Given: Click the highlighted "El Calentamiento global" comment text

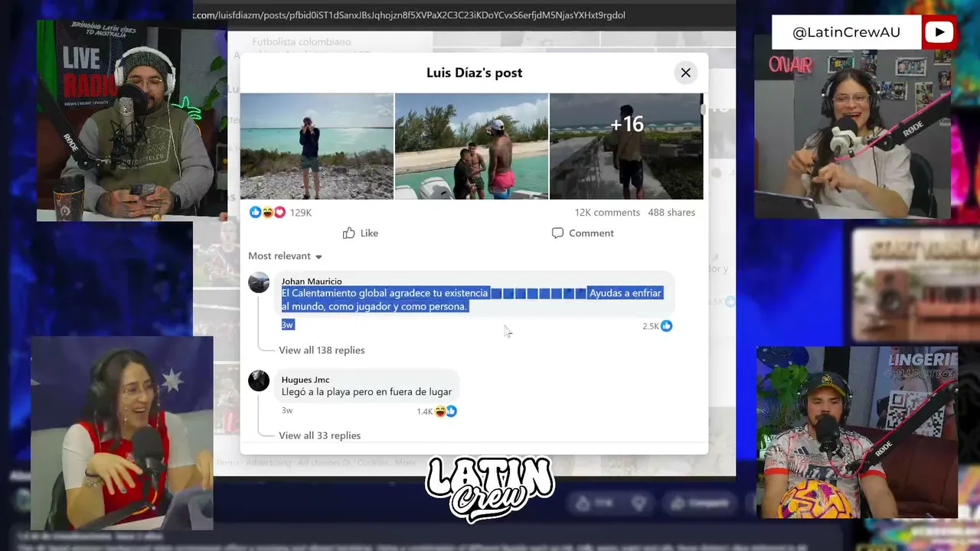Looking at the screenshot, I should 471,299.
